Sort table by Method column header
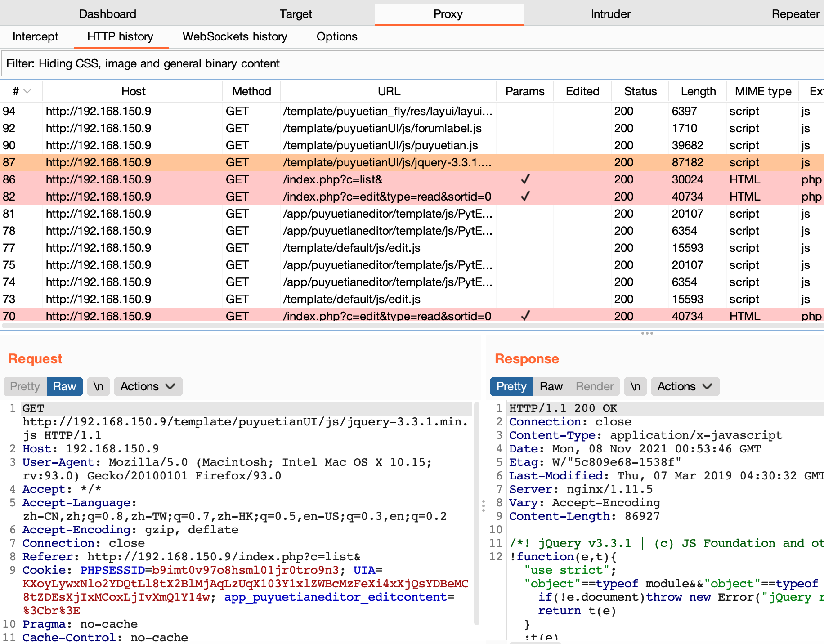This screenshot has width=824, height=644. (251, 91)
